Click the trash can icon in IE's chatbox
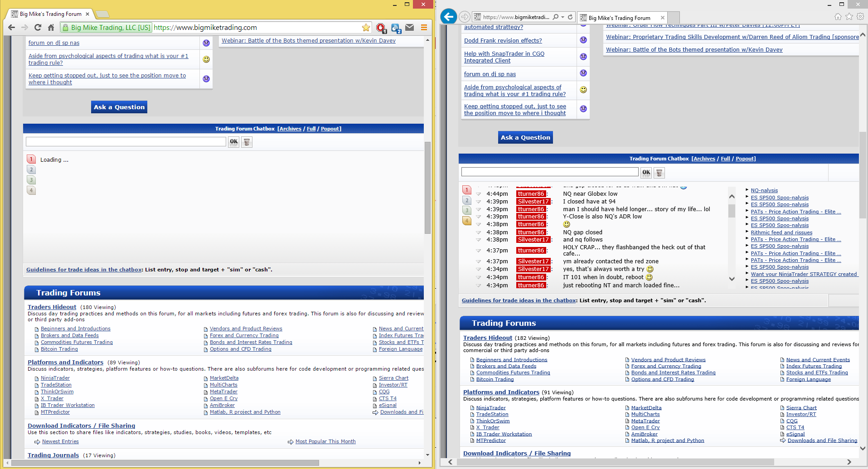868x469 pixels. click(659, 172)
